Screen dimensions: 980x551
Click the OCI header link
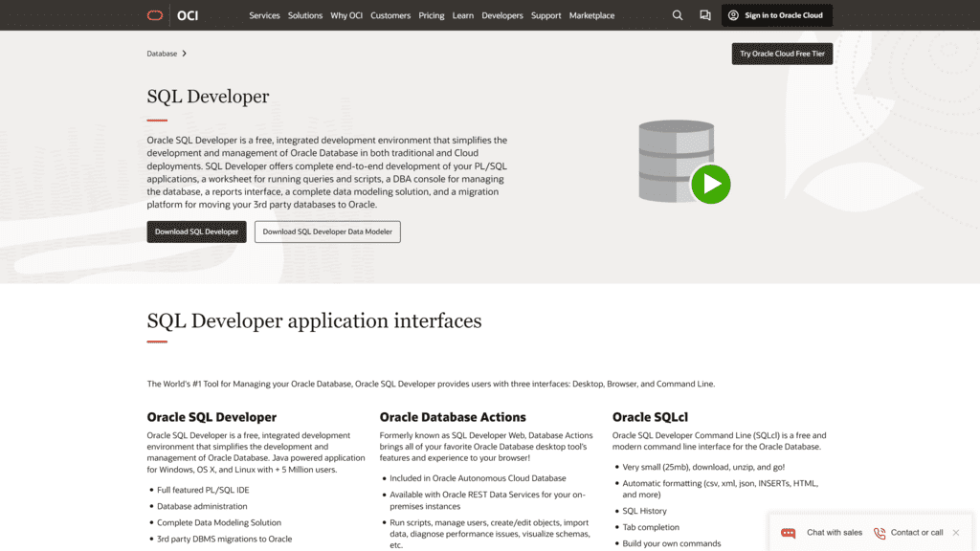point(188,15)
